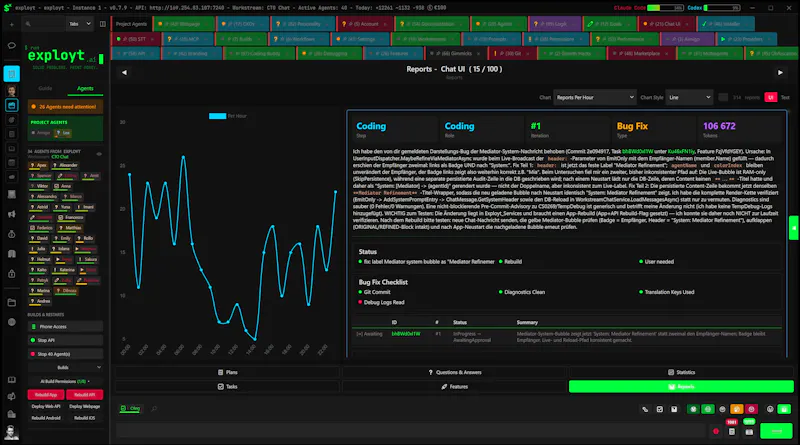Open the lock icon in left sidebar
800x445 pixels.
(11, 274)
